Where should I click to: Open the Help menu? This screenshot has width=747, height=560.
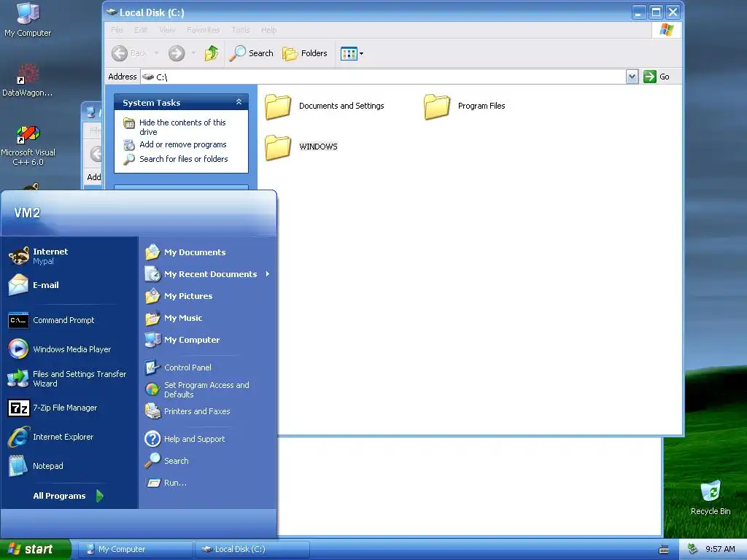pyautogui.click(x=268, y=30)
